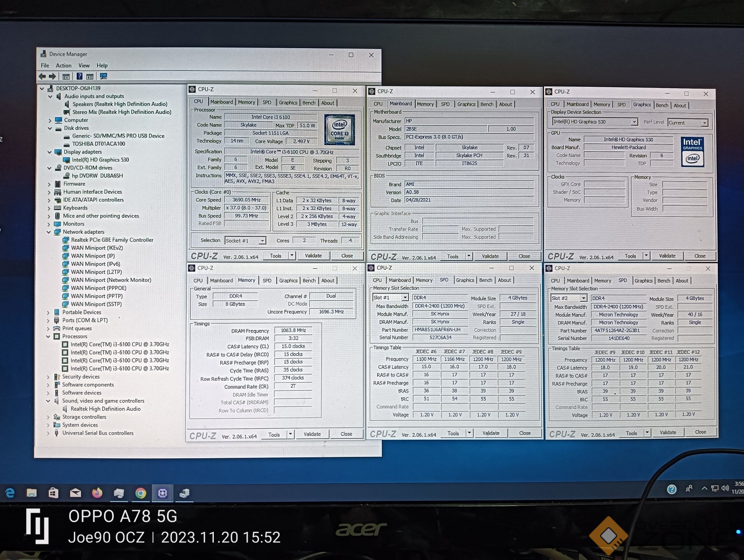Click the Get Help icon in system tray
Viewport: 744px width, 560px height.
672,489
